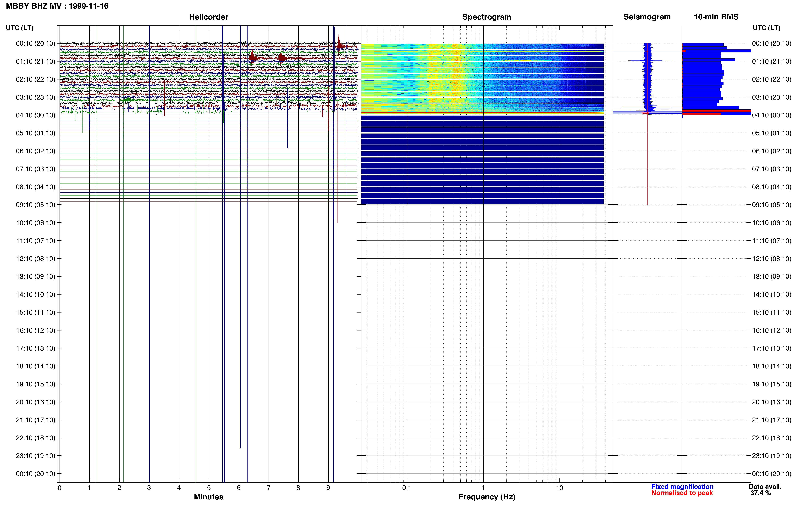Click '12:10 (08:10)' on the helicorder time axis
The width and height of the screenshot is (812, 508).
click(36, 259)
